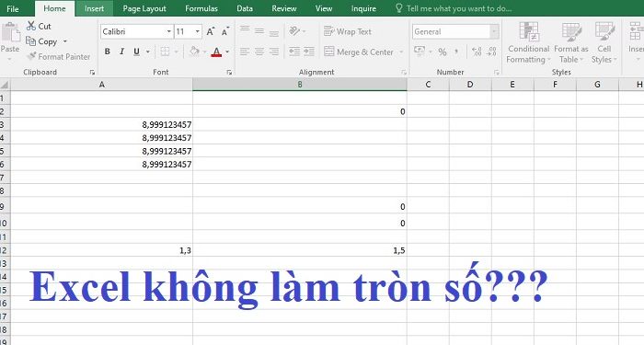The image size is (644, 345).
Task: Click the Accounting Number Format icon
Action: point(420,52)
